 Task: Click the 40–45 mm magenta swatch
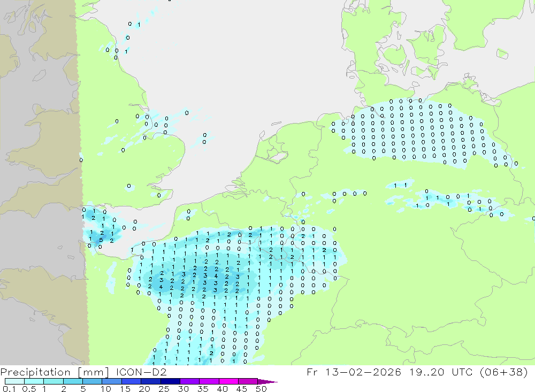click(x=228, y=381)
